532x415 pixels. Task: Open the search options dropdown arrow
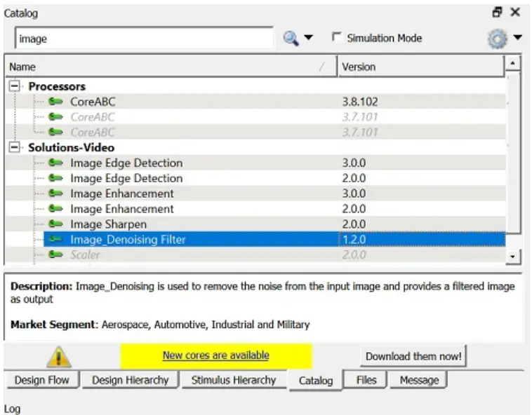click(x=309, y=39)
